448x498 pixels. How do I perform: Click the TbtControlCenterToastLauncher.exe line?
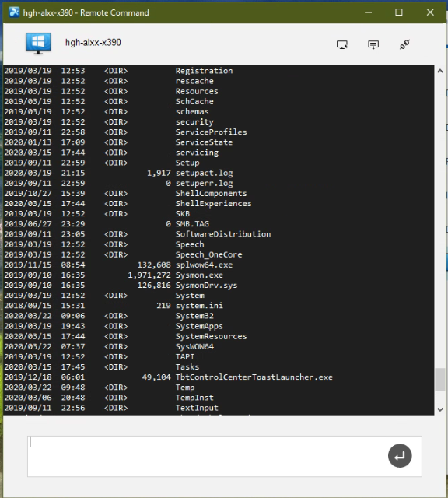tap(168, 377)
